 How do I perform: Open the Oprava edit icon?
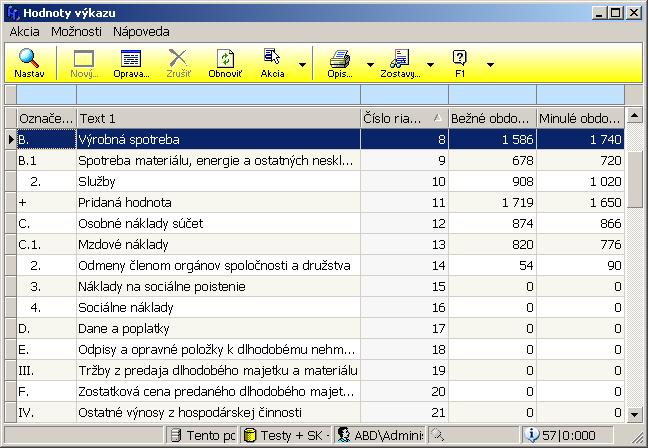131,59
